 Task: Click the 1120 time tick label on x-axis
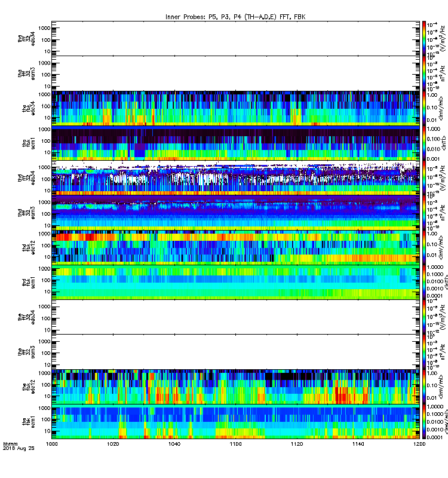(297, 444)
